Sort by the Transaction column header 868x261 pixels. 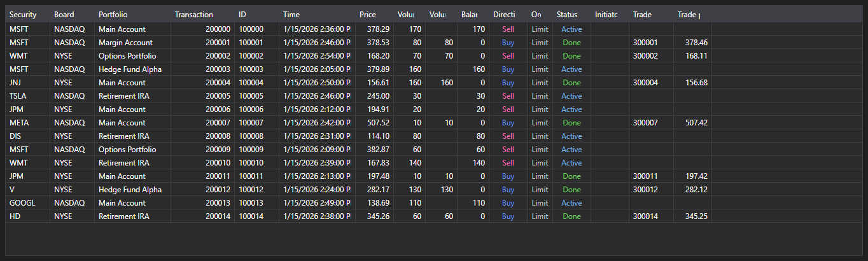(202, 14)
